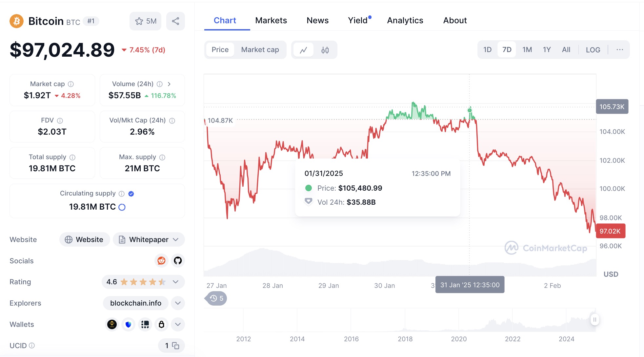Open blockchain.info explorer link
Viewport: 644px width, 357px height.
click(x=136, y=303)
